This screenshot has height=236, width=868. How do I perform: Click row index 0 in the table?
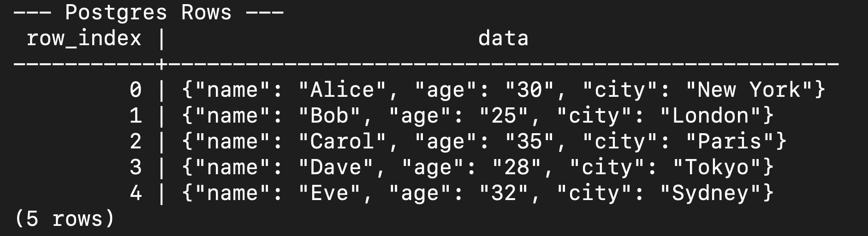[136, 90]
